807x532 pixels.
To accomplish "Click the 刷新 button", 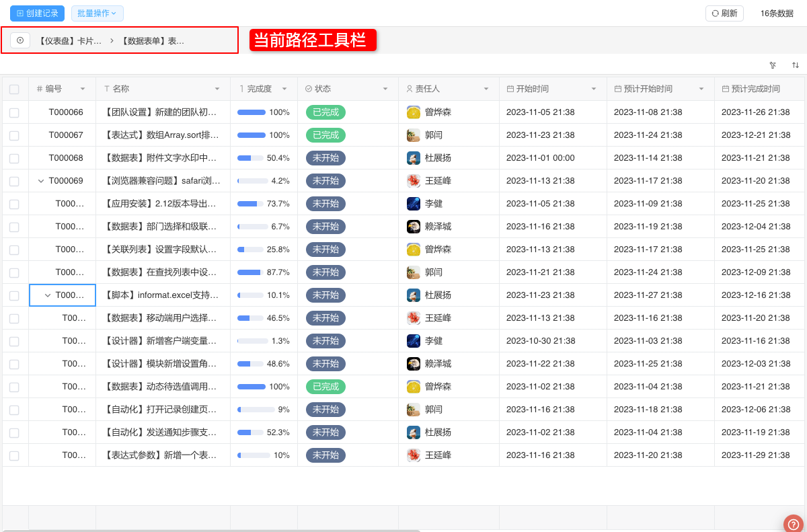I will [724, 13].
